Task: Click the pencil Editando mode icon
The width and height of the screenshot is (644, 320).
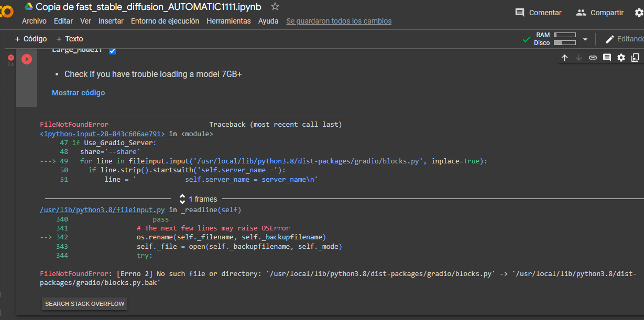Action: (610, 39)
